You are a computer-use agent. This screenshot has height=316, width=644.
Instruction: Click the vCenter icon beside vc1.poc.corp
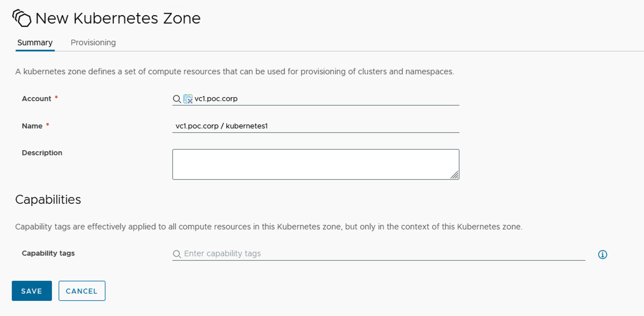pyautogui.click(x=188, y=99)
